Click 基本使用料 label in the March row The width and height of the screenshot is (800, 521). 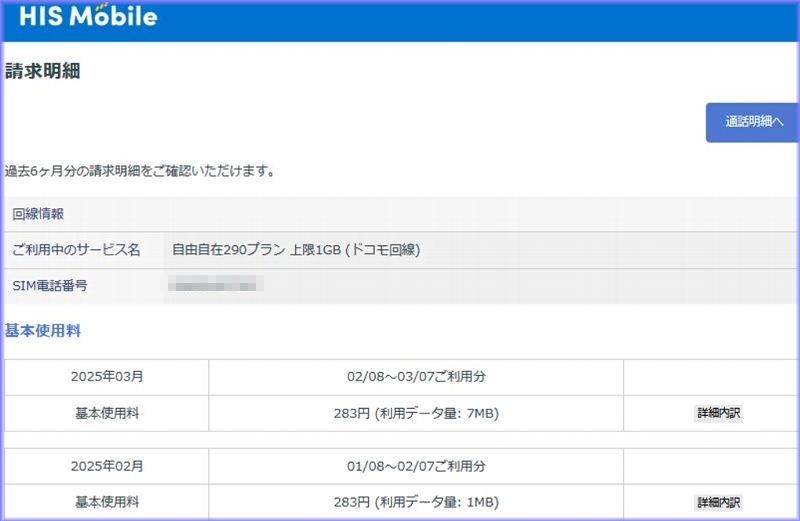pos(107,413)
